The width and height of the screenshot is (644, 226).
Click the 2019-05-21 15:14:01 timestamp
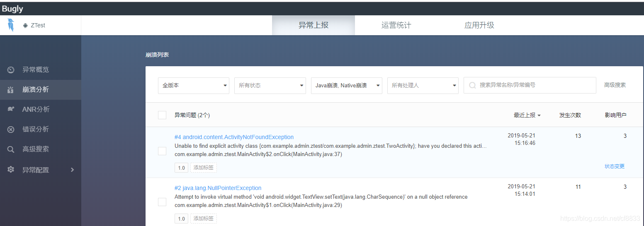coord(521,190)
